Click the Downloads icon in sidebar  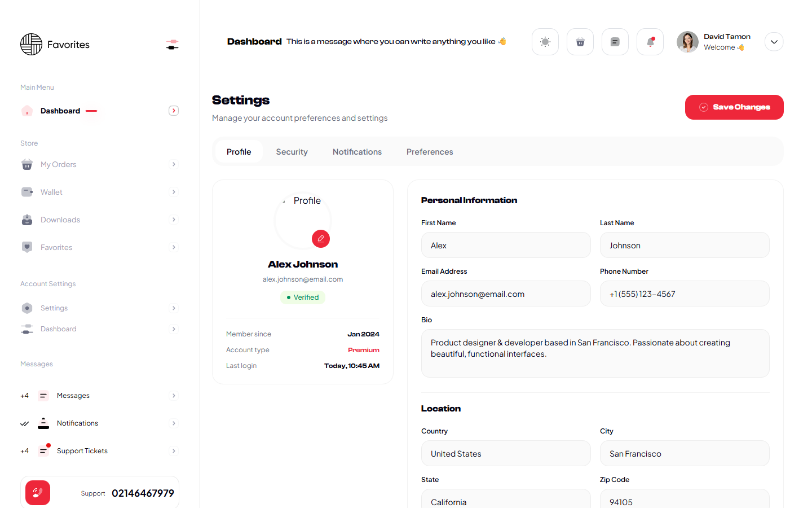(x=27, y=220)
